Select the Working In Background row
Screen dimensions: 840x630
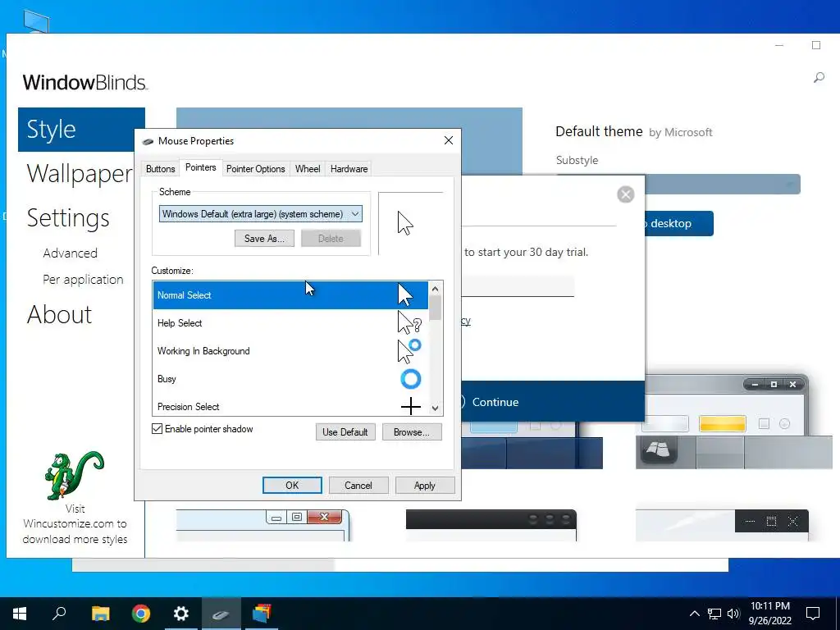coord(290,351)
